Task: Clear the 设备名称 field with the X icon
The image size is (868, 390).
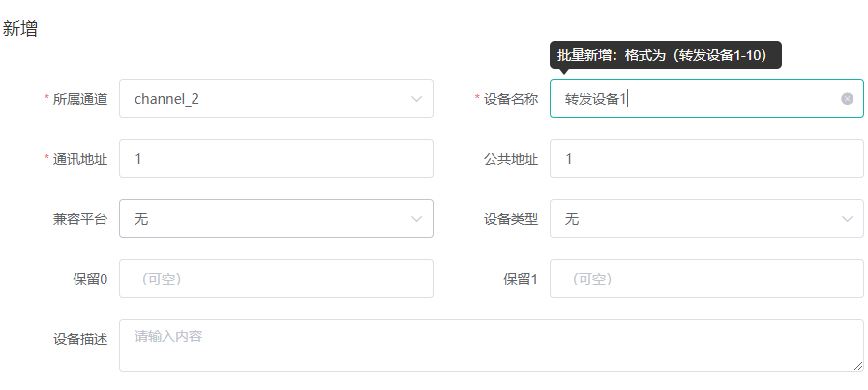Action: (x=847, y=99)
